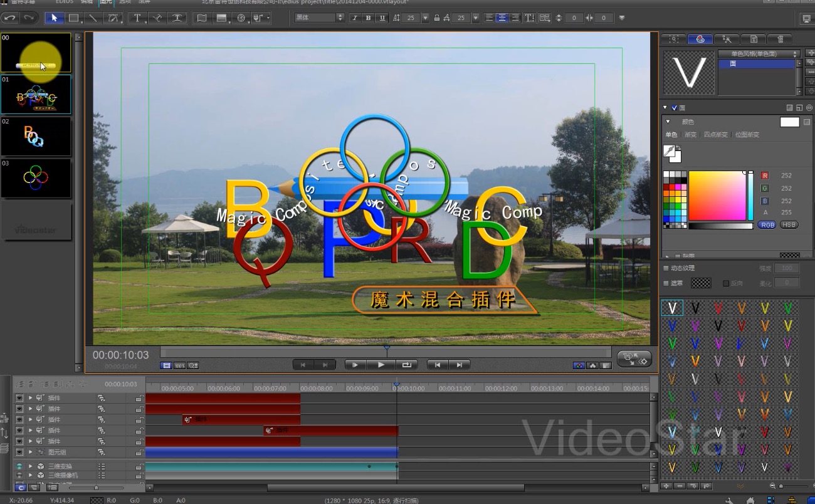Pick a color in the gradient color field
Viewport: 815px width, 504px height.
[x=717, y=195]
